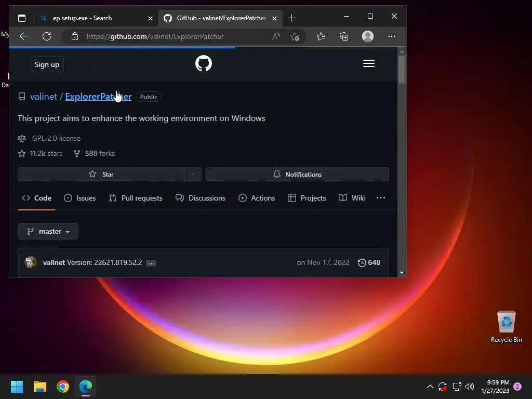532x399 pixels.
Task: Click the Sign up button
Action: click(x=47, y=64)
